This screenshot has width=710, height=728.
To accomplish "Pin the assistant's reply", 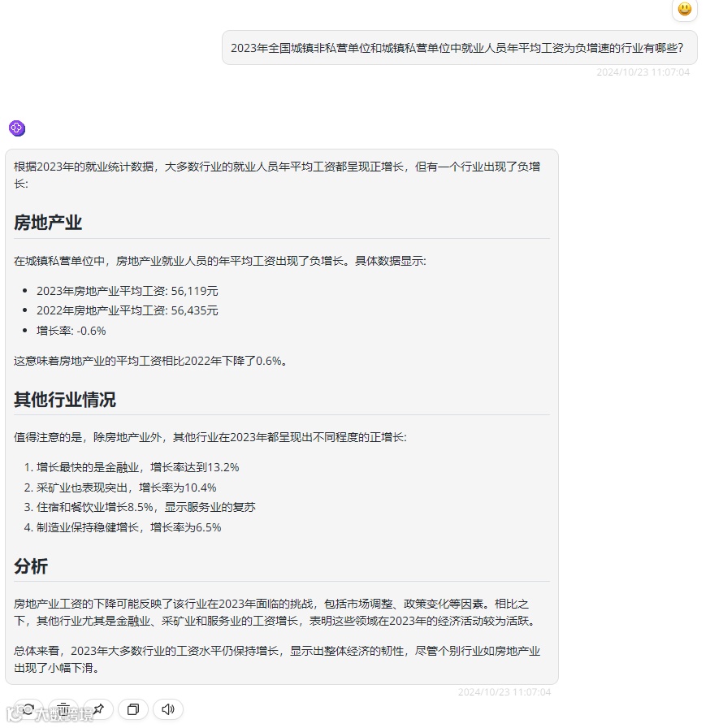I will tap(97, 709).
